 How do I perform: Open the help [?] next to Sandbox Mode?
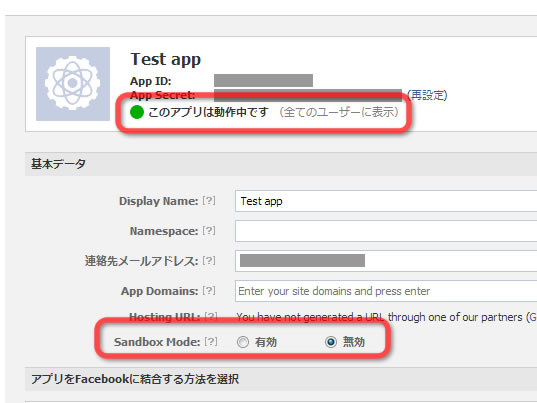pyautogui.click(x=211, y=341)
